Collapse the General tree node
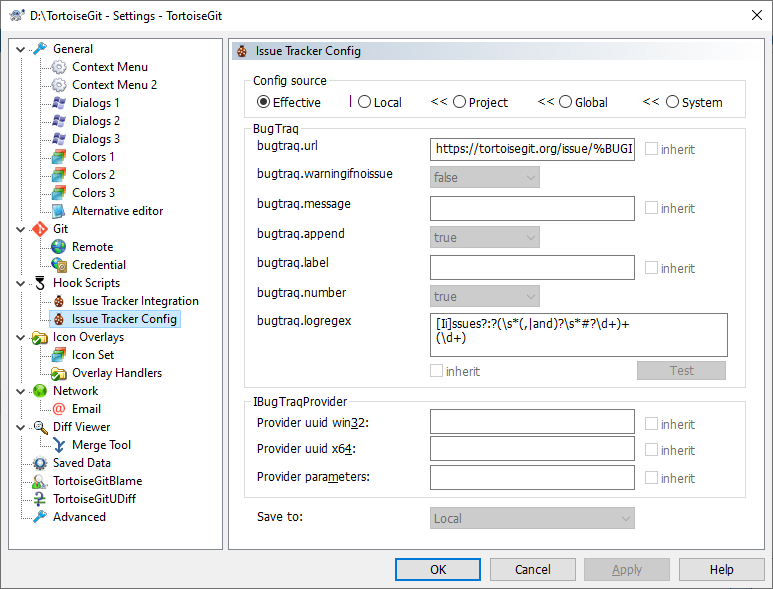773x589 pixels. (22, 49)
